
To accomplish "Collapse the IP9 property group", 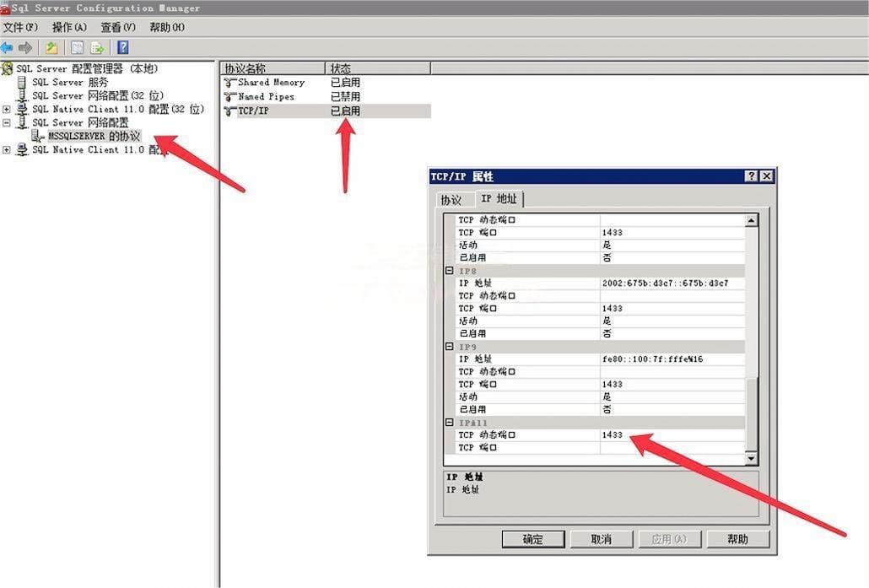I will pos(450,347).
